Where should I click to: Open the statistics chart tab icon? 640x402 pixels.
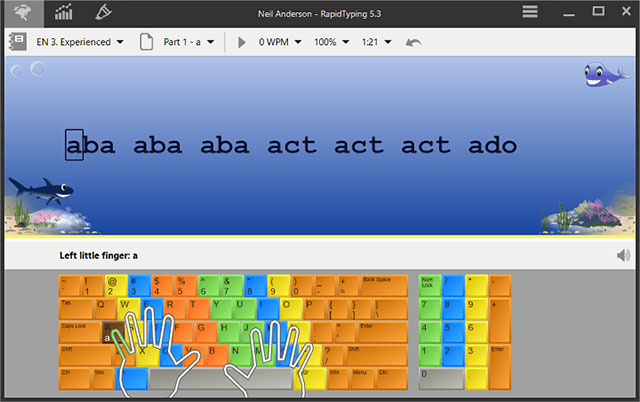coord(64,13)
